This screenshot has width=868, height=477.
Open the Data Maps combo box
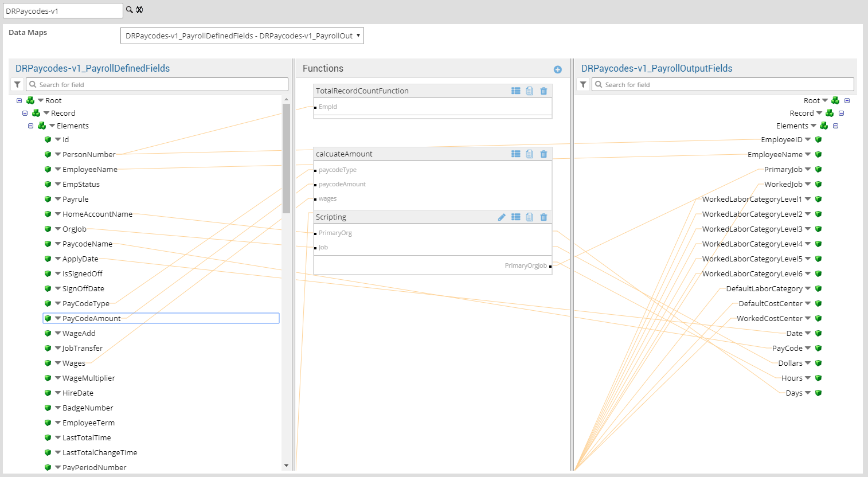click(241, 35)
